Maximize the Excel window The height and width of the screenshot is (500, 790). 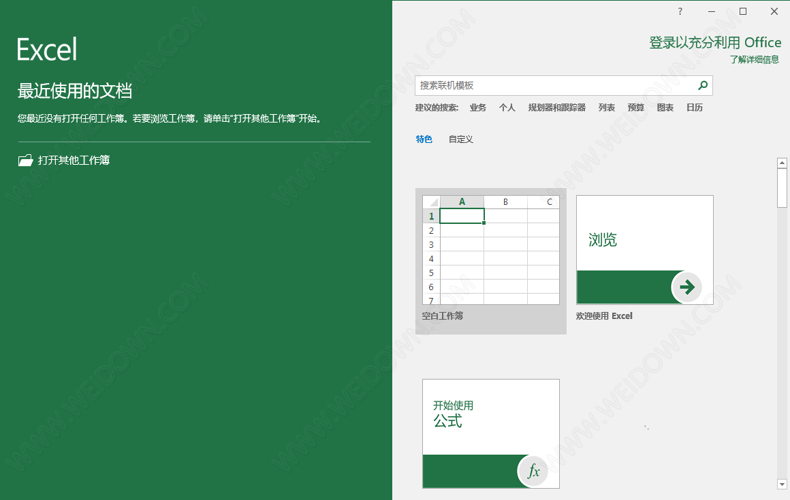tap(743, 11)
